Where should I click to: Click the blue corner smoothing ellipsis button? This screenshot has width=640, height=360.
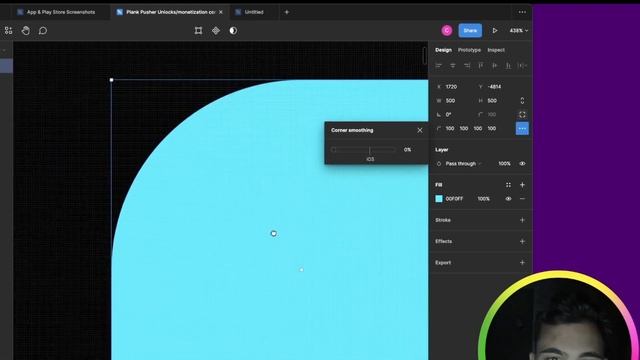pos(522,129)
